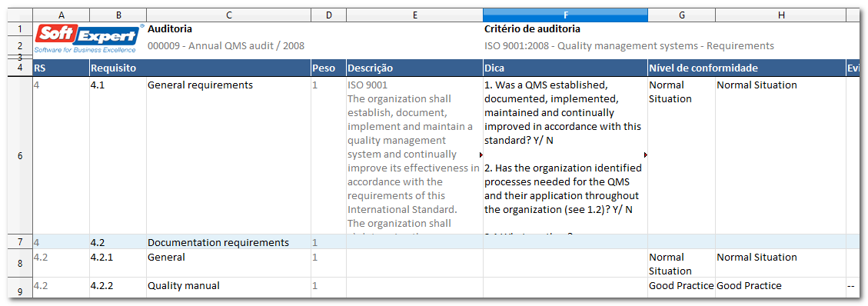This screenshot has width=868, height=306.
Task: Select the 'Good Practice' cell in column G
Action: click(x=681, y=286)
